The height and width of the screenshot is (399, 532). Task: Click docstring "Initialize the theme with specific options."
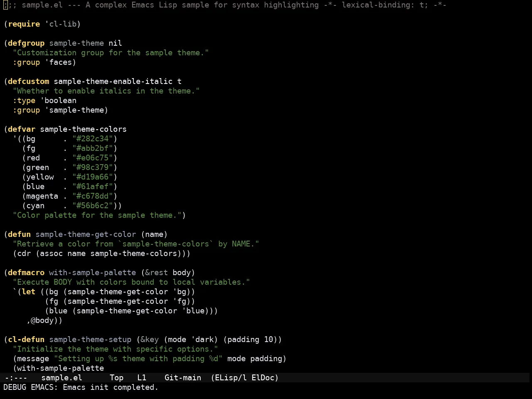point(116,349)
